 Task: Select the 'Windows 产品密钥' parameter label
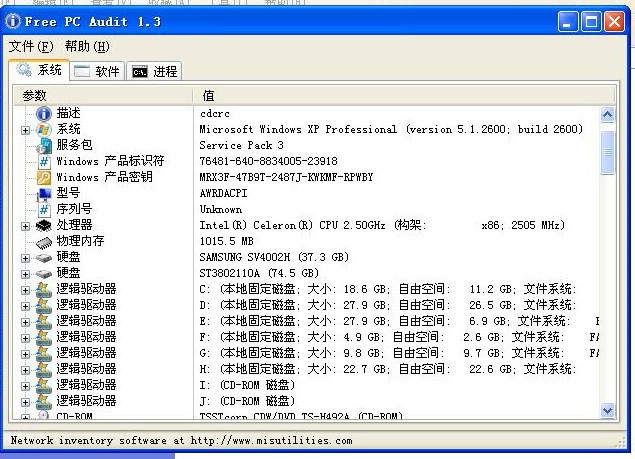104,177
